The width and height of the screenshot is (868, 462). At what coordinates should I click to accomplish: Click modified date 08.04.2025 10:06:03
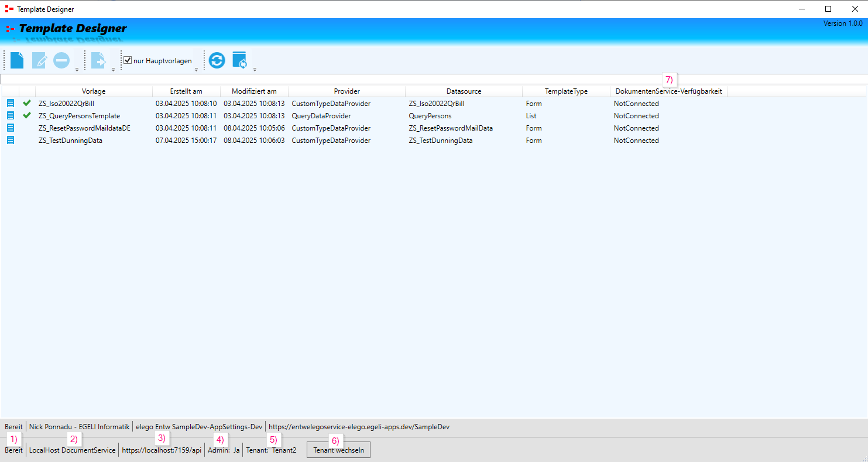[254, 141]
